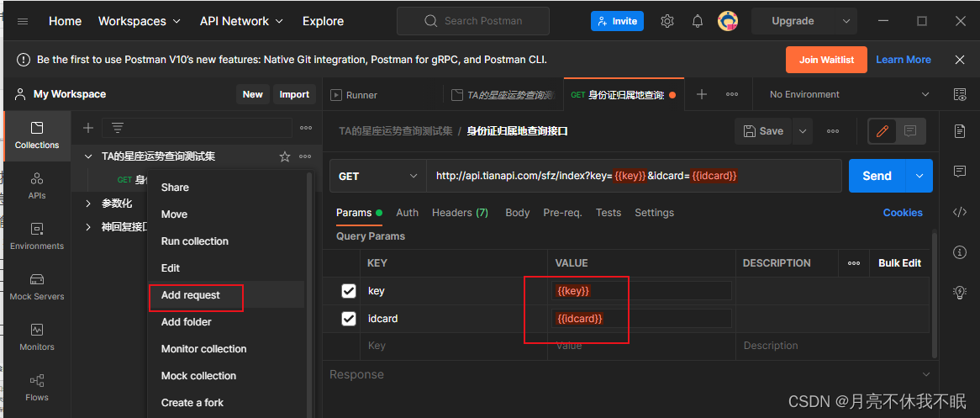
Task: Open APIs sidebar panel
Action: 37,186
